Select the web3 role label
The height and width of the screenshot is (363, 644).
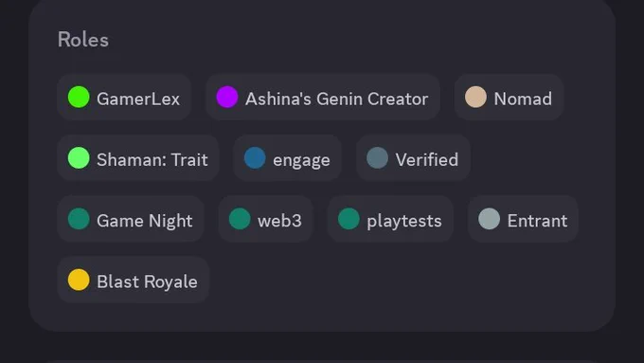pos(279,221)
